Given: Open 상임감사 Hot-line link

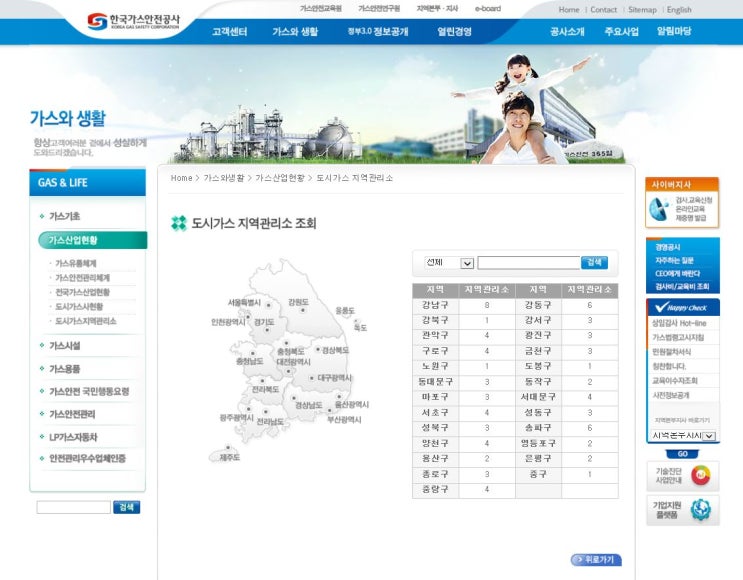Looking at the screenshot, I should pos(679,323).
